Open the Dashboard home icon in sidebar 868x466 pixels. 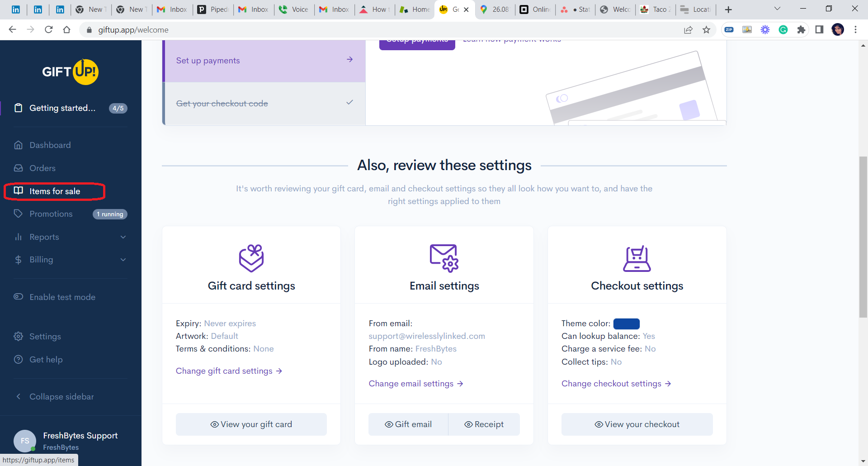click(18, 145)
